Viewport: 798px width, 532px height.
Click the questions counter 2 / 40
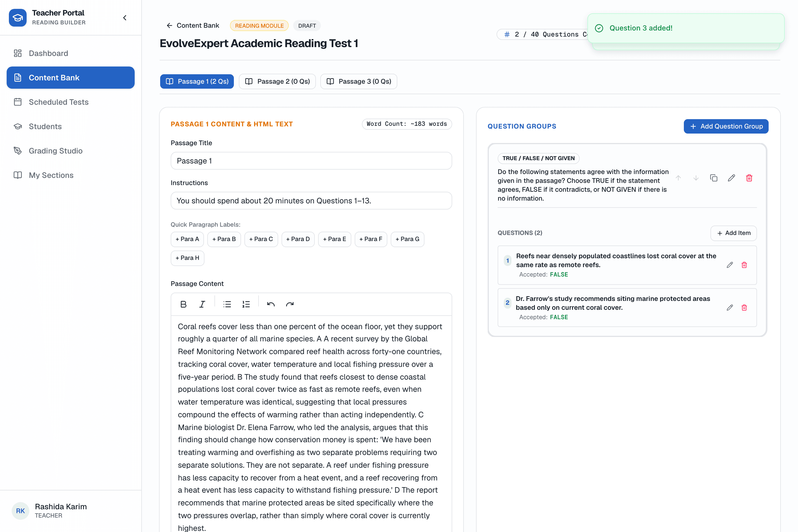point(543,34)
